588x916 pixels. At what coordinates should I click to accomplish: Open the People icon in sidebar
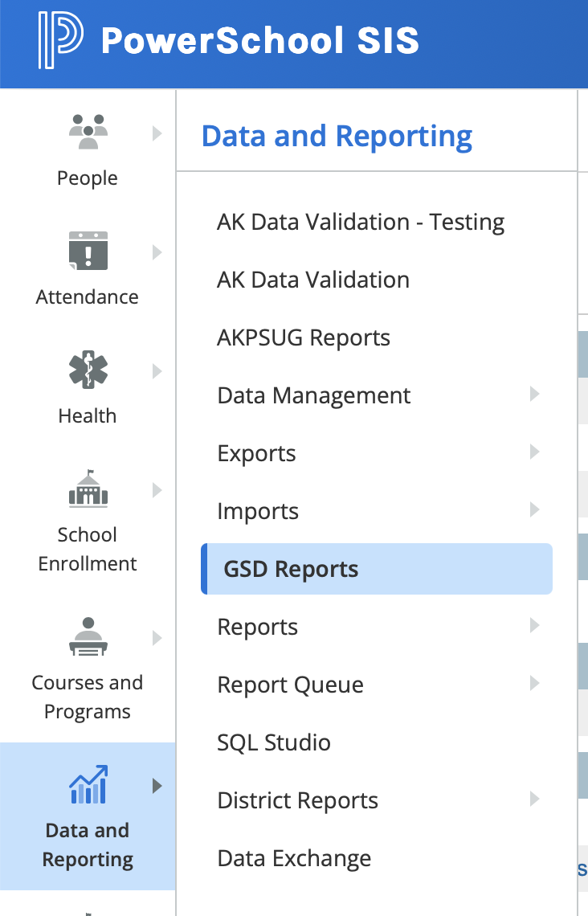click(x=88, y=131)
